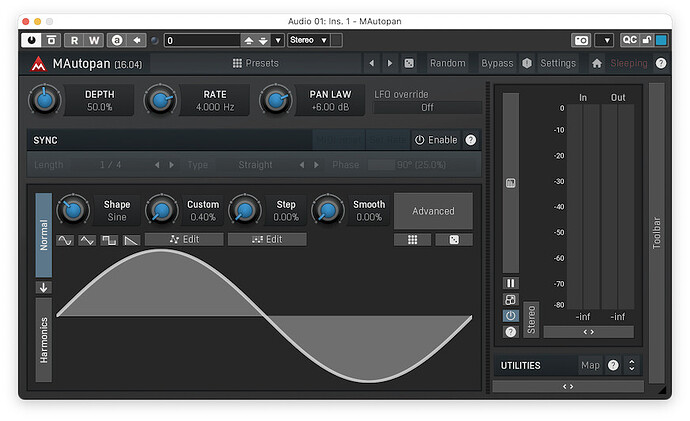The width and height of the screenshot is (690, 421).
Task: Click the Shape knob
Action: point(73,210)
